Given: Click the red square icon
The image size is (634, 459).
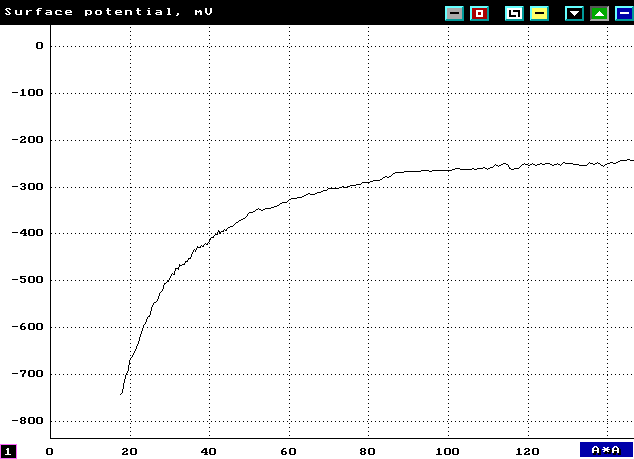Looking at the screenshot, I should [479, 14].
